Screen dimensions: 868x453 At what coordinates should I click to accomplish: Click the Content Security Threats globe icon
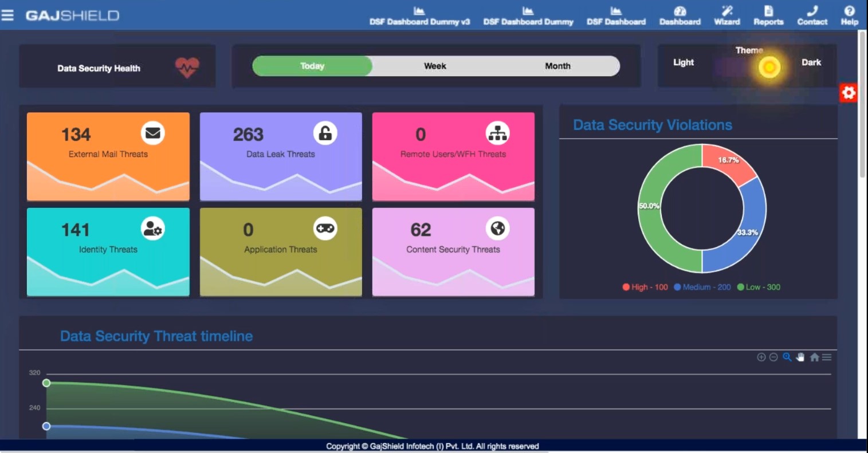click(497, 229)
